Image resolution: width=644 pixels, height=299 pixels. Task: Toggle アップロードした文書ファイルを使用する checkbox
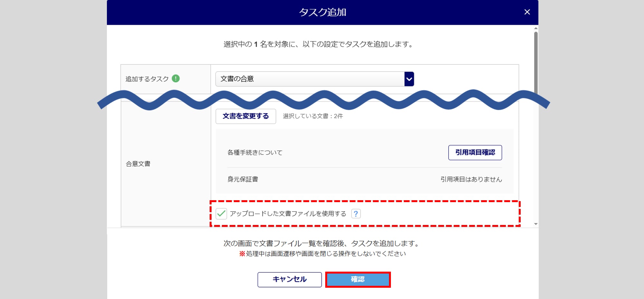[221, 213]
